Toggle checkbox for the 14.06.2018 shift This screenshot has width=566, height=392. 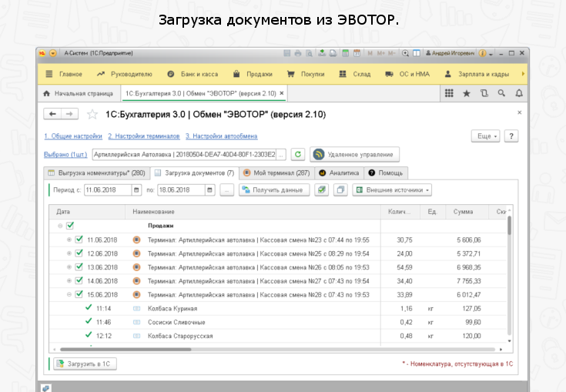tap(79, 281)
